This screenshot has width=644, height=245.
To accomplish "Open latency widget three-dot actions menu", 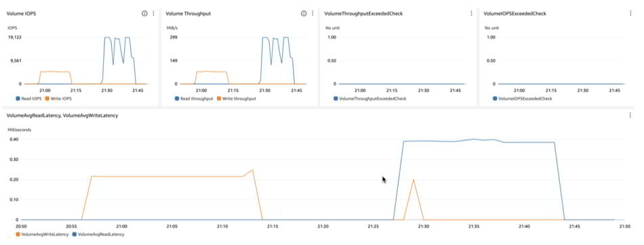I will click(630, 115).
